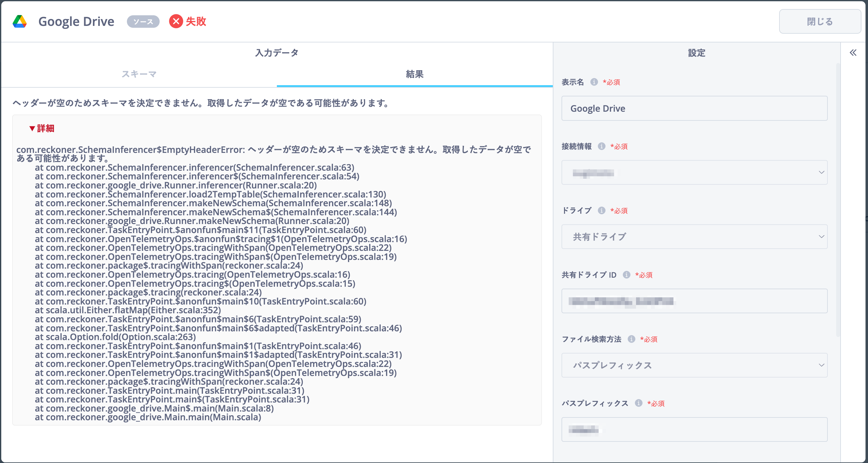Click the 閉じる button
868x463 pixels.
coord(820,22)
